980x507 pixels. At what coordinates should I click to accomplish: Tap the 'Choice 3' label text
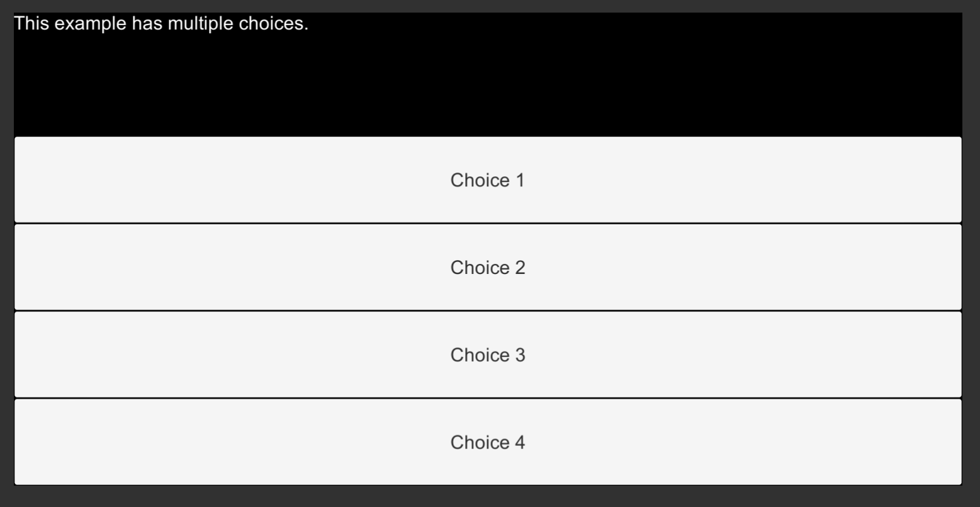pos(487,355)
